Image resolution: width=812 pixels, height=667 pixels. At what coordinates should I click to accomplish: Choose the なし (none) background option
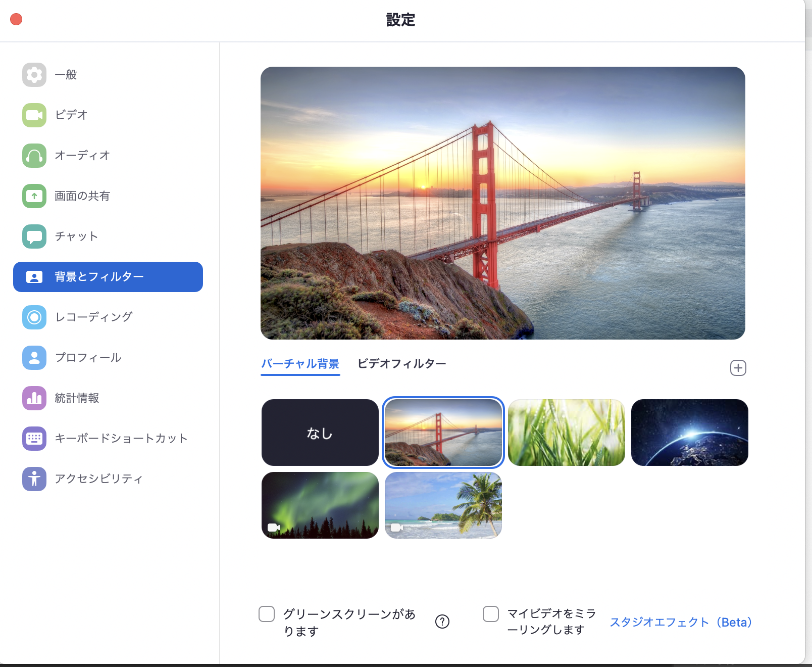click(x=320, y=433)
